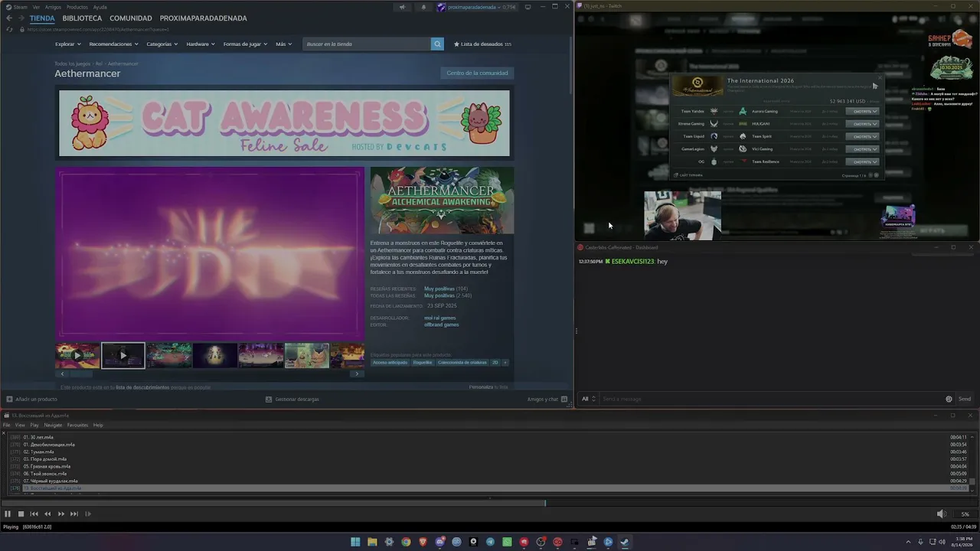980x551 pixels.
Task: Switch to the TIENDA tab
Action: coord(42,18)
